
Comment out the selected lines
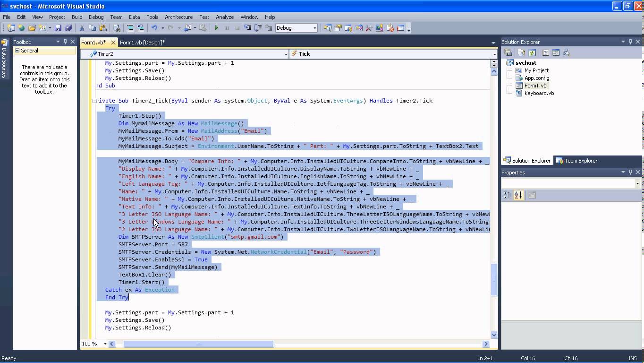click(130, 28)
